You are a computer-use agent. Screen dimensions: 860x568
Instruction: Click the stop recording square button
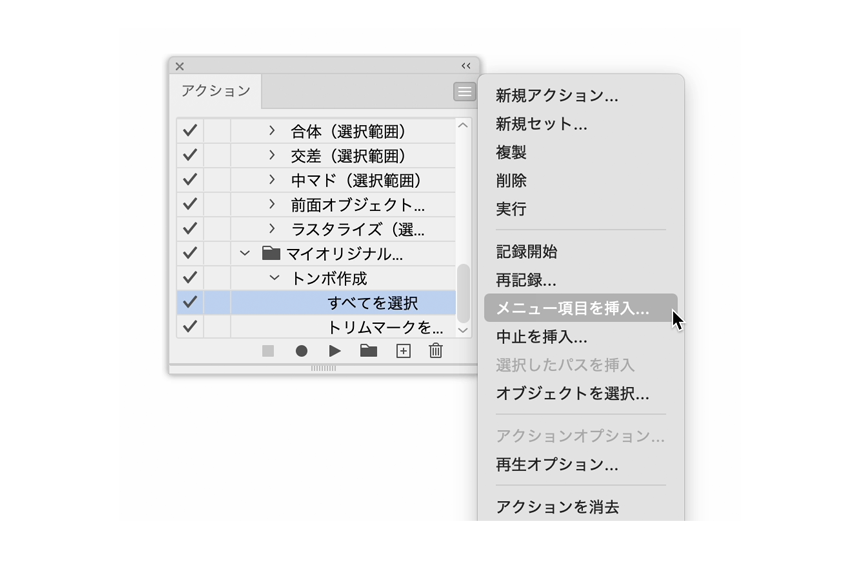coord(268,351)
